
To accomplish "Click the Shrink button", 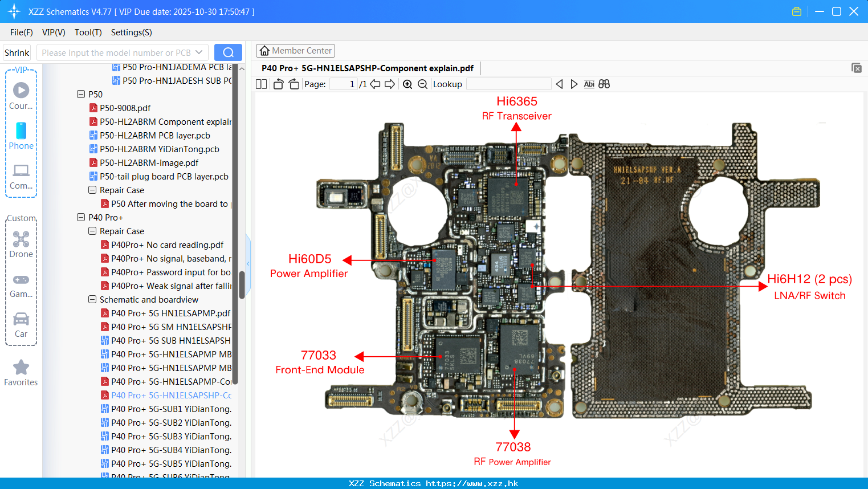I will (17, 52).
